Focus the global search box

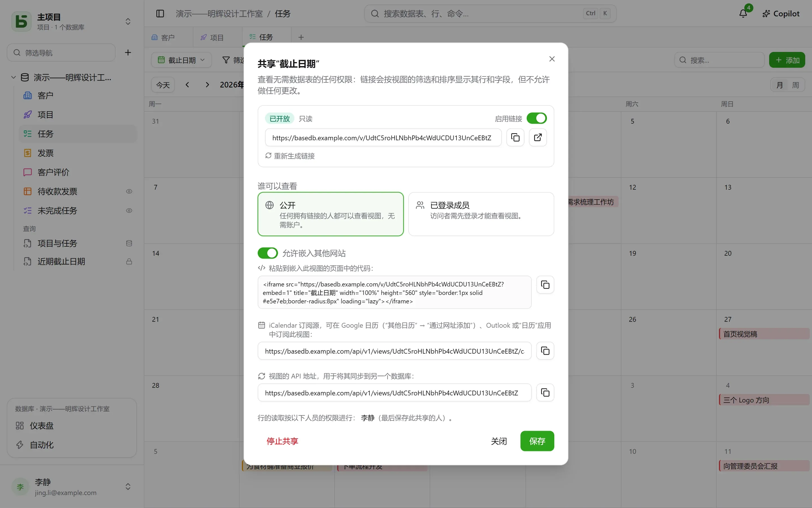point(490,14)
